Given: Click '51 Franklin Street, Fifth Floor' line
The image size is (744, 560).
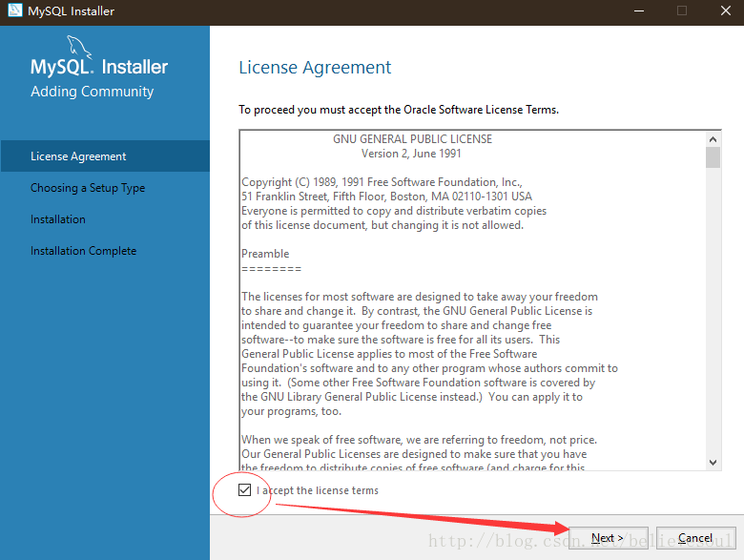Looking at the screenshot, I should [386, 197].
